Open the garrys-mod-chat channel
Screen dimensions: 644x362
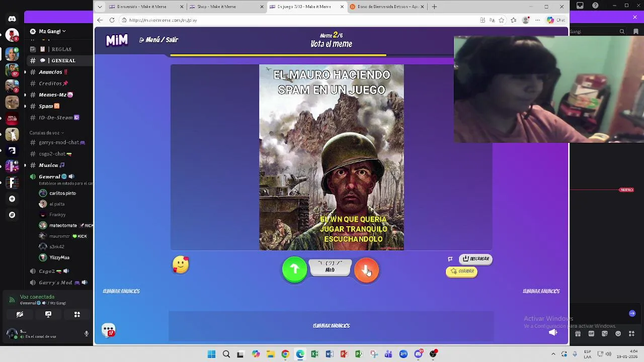[x=60, y=142]
